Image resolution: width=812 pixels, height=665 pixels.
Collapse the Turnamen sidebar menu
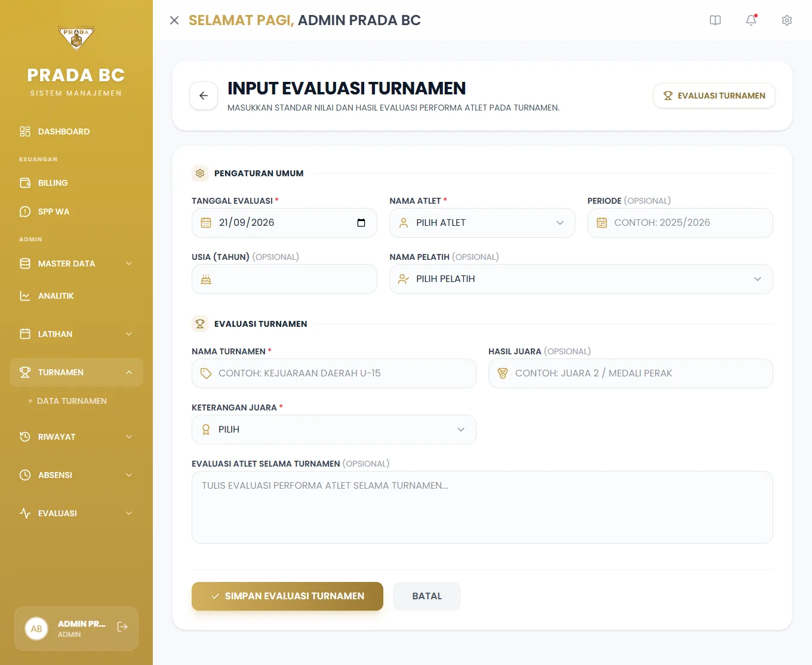point(76,372)
